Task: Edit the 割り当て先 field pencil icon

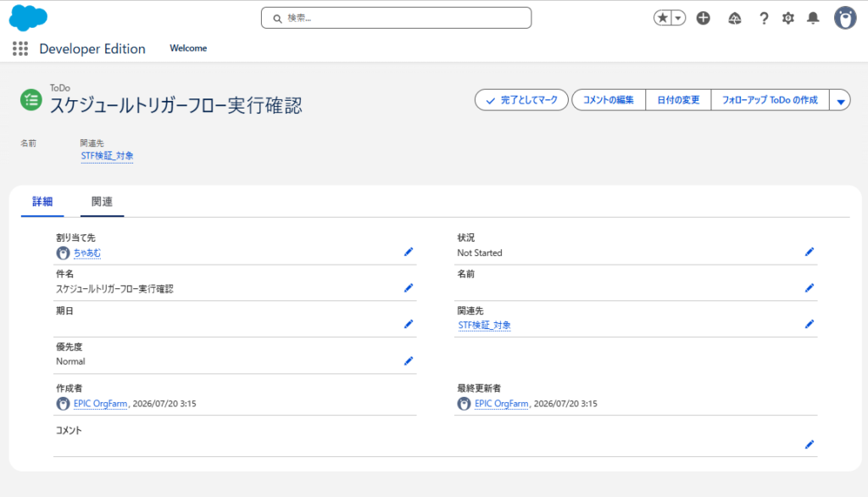Action: click(x=409, y=252)
